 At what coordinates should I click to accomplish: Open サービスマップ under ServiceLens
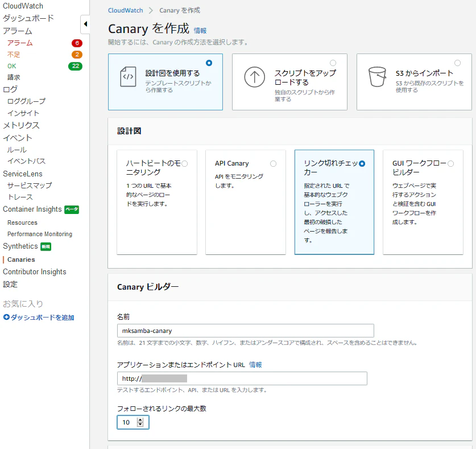click(x=30, y=186)
